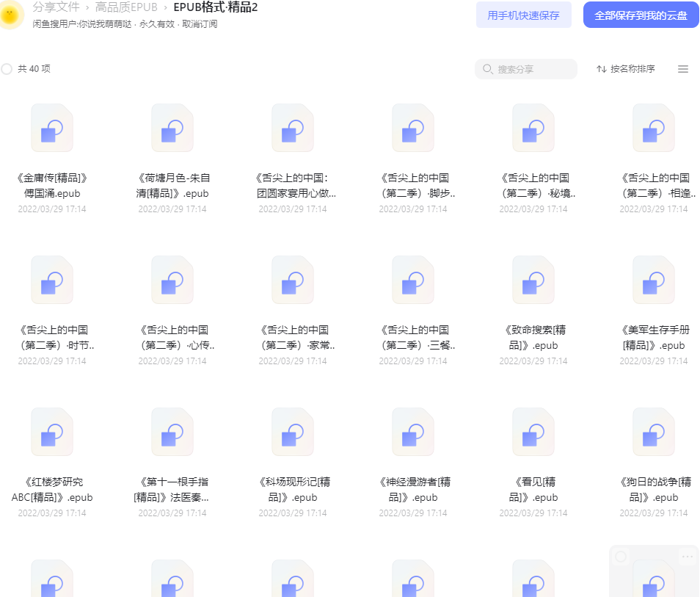
Task: Open the 《科场现形记[精品]》.epub file icon
Action: pos(293,432)
